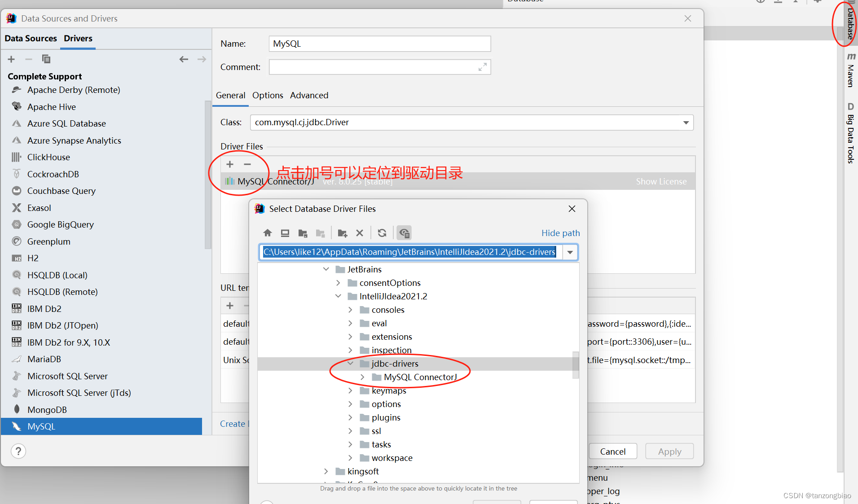Click the jdbc-drivers path text field
The height and width of the screenshot is (504, 858).
pos(409,252)
